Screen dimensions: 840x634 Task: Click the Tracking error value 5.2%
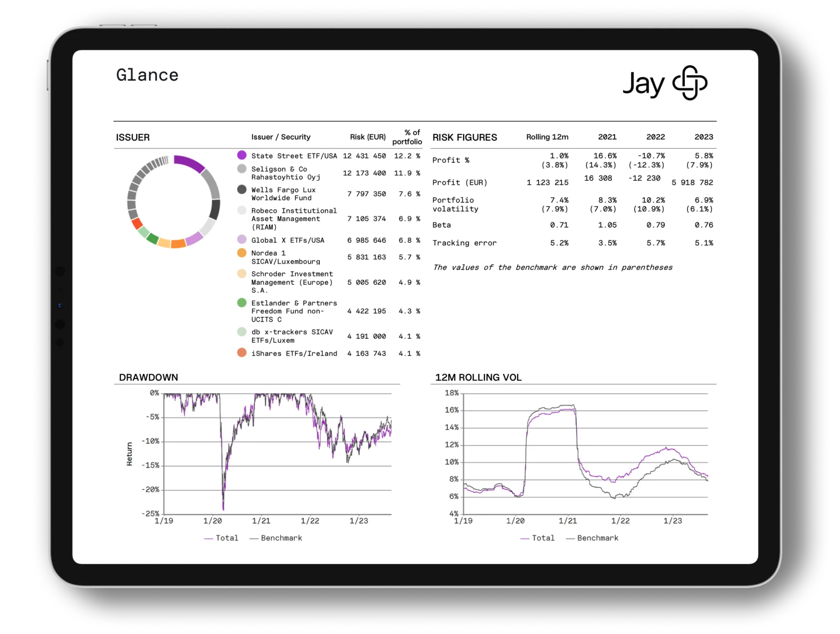coord(559,243)
